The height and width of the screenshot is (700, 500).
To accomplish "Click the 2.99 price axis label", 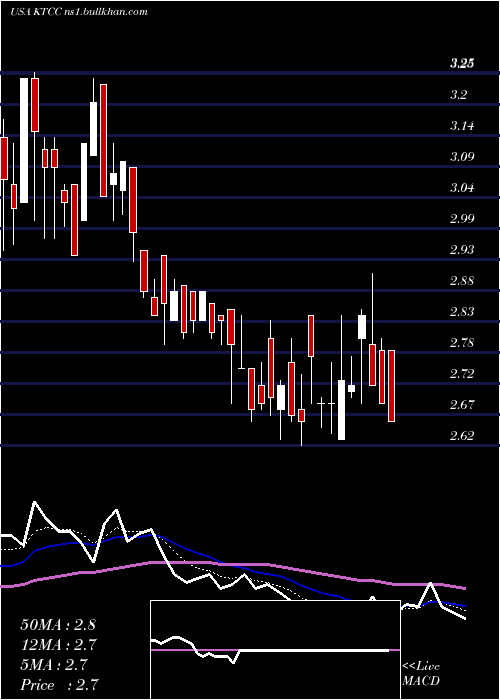I will click(462, 219).
